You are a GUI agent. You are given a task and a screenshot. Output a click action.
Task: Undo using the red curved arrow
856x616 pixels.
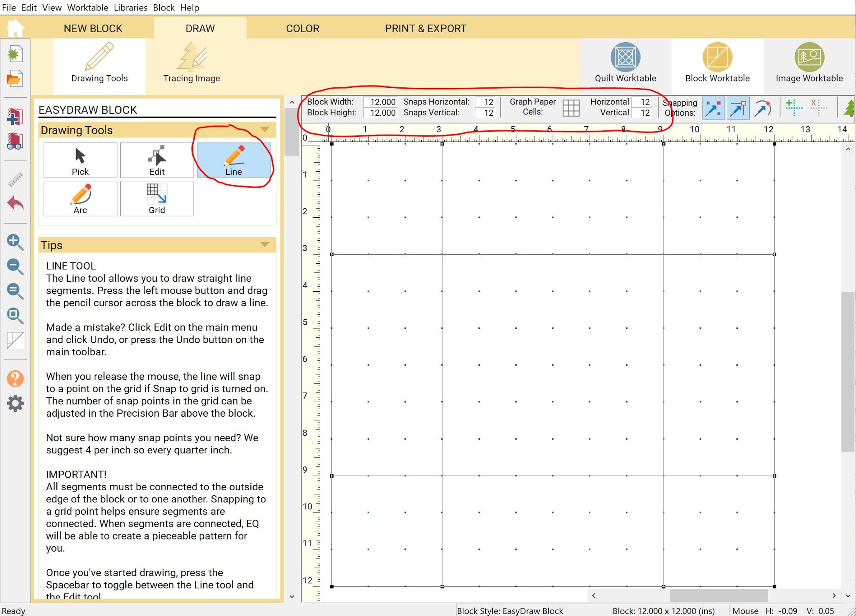point(15,204)
